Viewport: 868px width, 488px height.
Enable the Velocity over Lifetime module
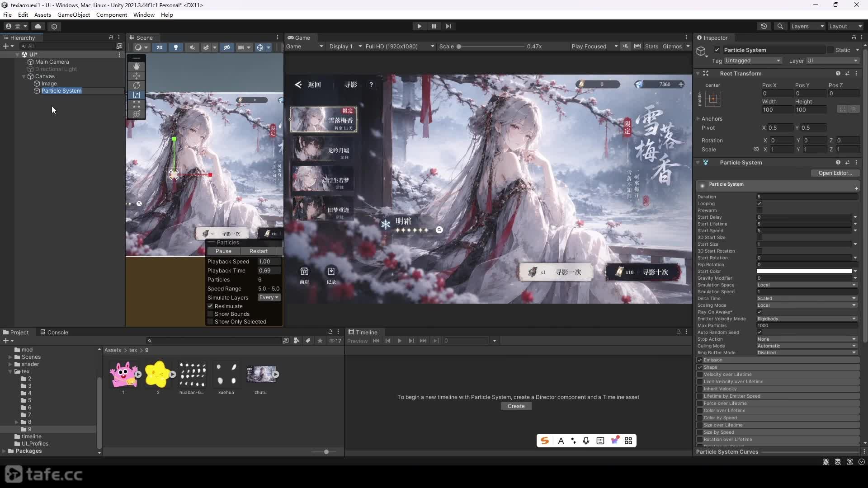coord(700,375)
